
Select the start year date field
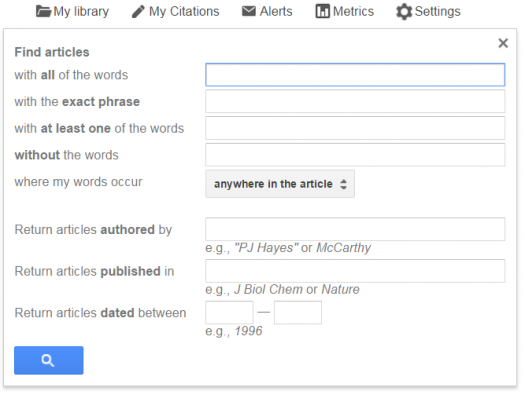coord(229,312)
